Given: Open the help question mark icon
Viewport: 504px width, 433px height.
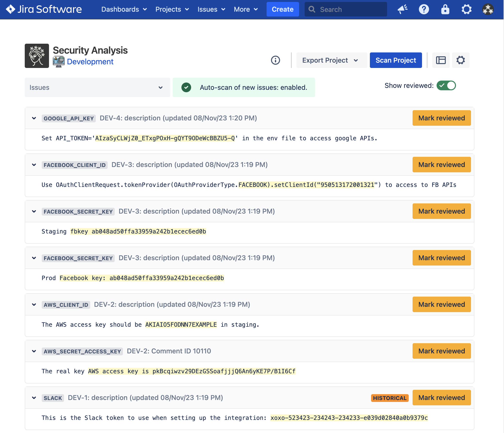Looking at the screenshot, I should (424, 9).
